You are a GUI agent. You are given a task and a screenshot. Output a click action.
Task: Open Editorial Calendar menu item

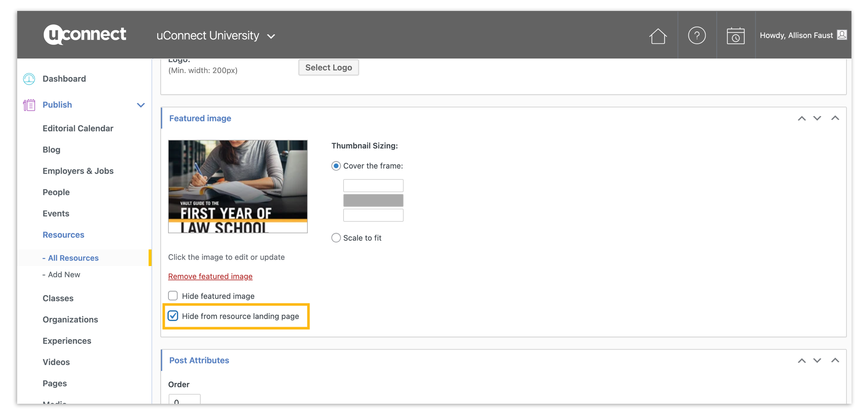tap(78, 129)
